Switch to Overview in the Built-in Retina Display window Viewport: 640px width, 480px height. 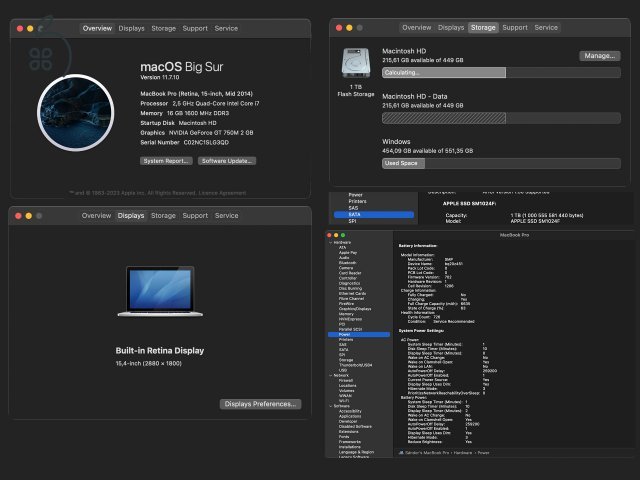pos(96,216)
